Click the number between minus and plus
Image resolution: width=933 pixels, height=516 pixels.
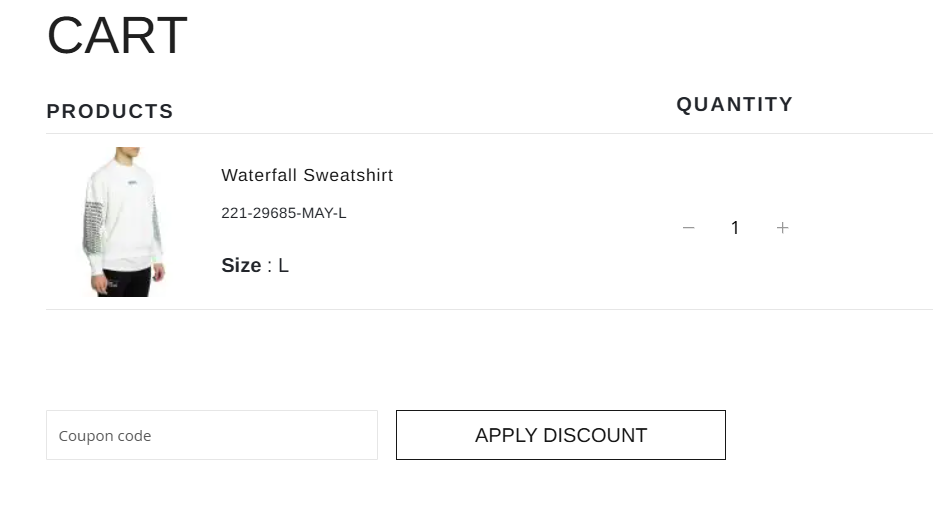pos(735,228)
